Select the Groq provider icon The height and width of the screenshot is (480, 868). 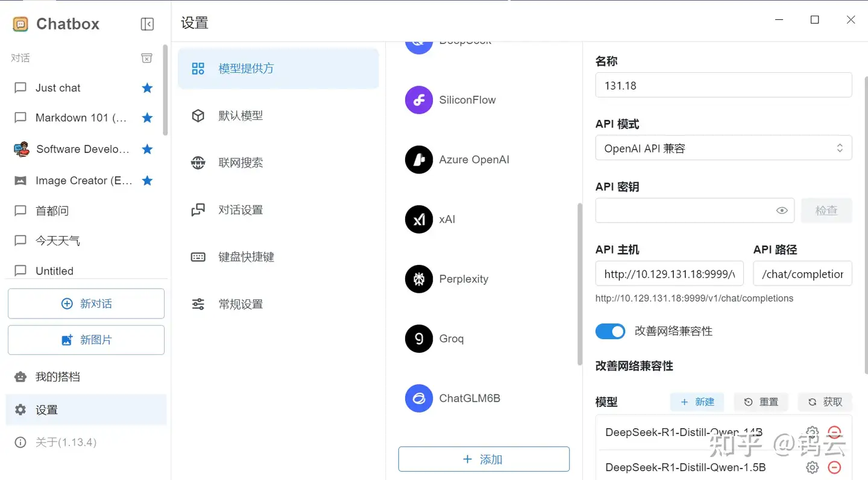click(x=419, y=338)
